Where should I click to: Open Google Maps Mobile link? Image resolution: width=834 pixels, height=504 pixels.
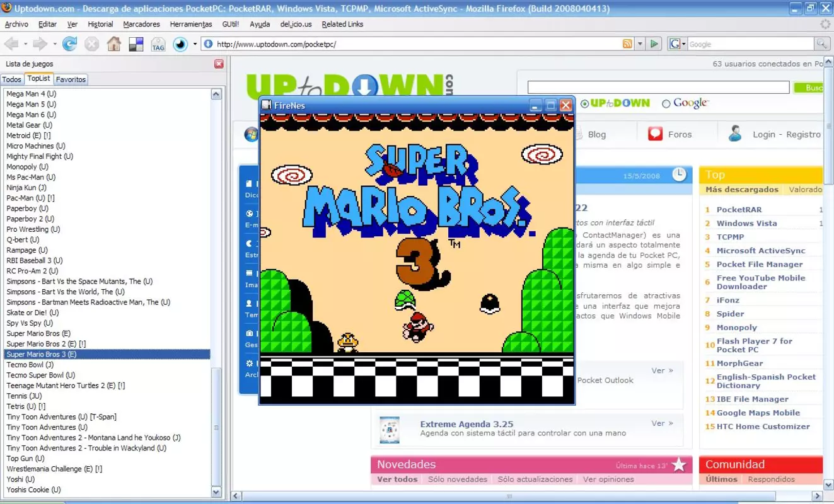[758, 413]
